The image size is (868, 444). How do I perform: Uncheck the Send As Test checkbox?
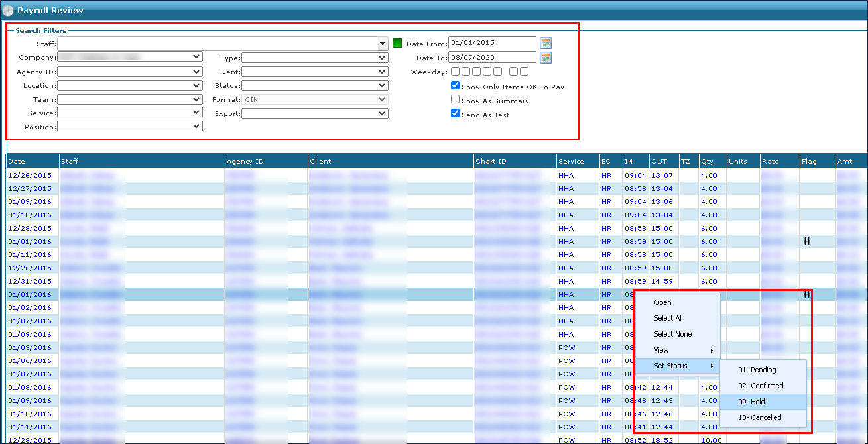coord(455,113)
